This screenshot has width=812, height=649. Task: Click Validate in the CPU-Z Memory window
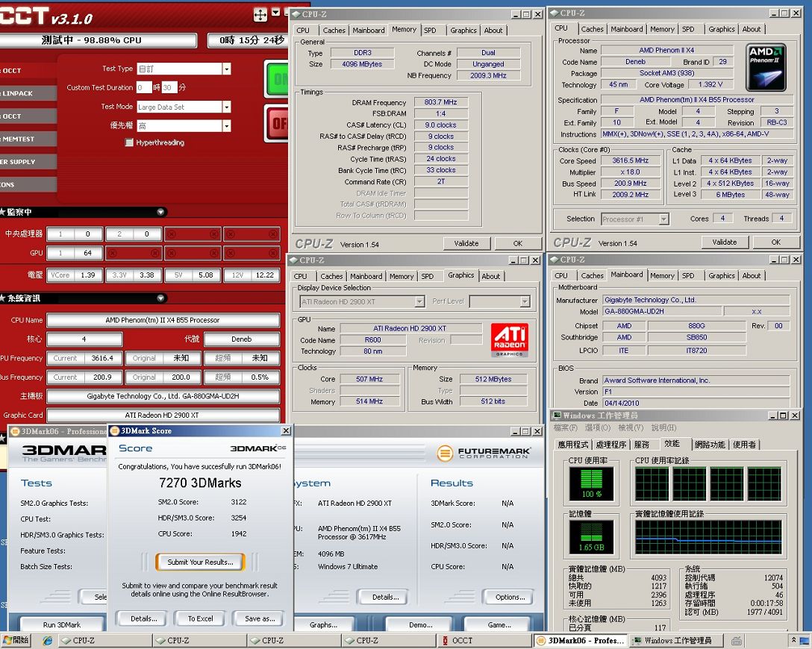(466, 243)
